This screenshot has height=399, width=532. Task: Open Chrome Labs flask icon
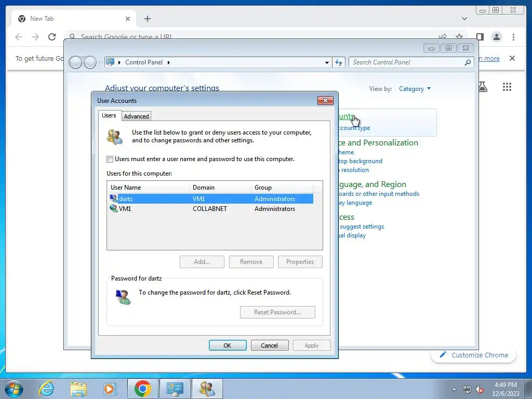(483, 87)
